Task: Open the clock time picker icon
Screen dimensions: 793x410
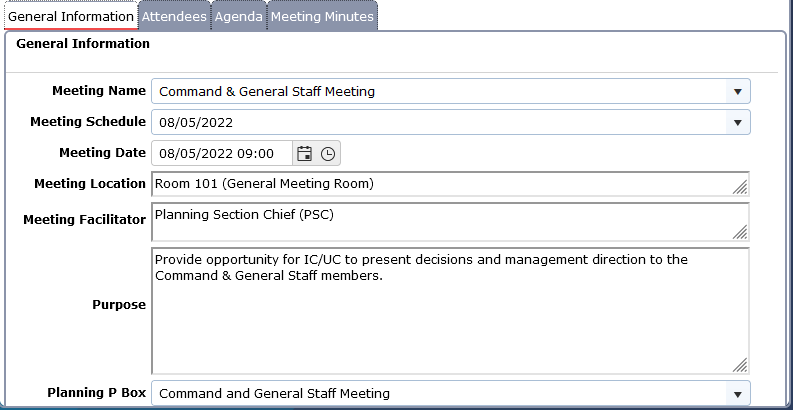Action: [328, 153]
